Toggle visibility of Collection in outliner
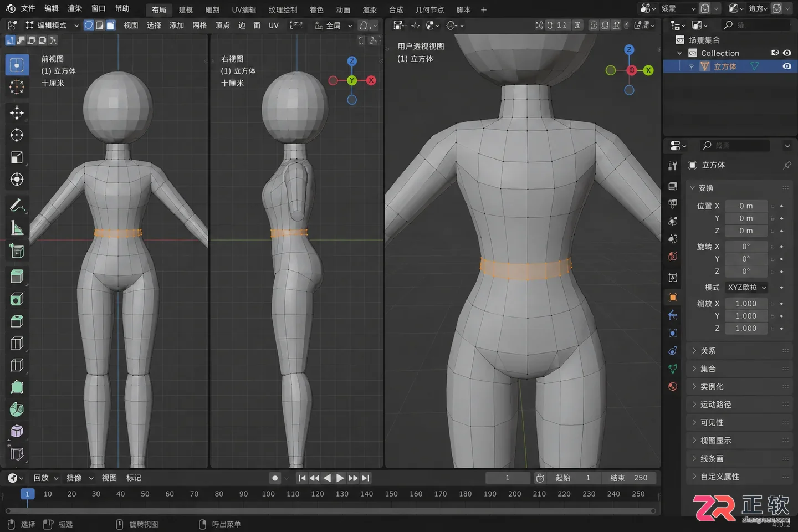Viewport: 798px width, 532px height. tap(786, 53)
